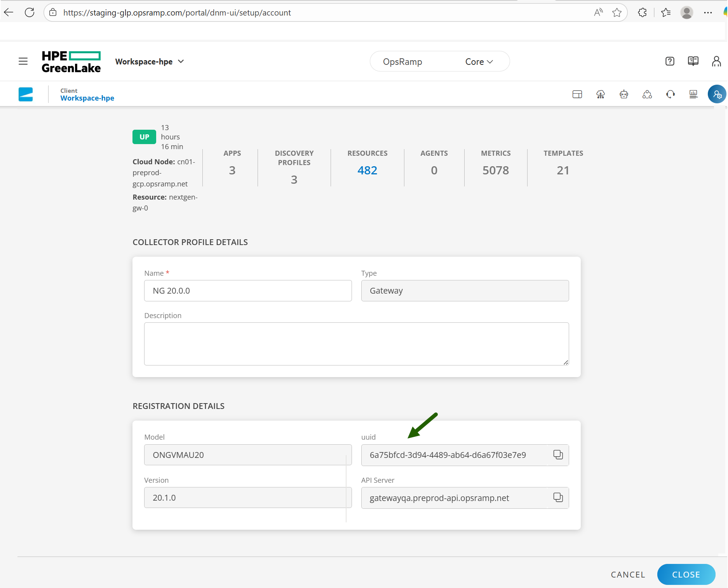Open the headset support icon
Screen dimensions: 728x588
[671, 94]
